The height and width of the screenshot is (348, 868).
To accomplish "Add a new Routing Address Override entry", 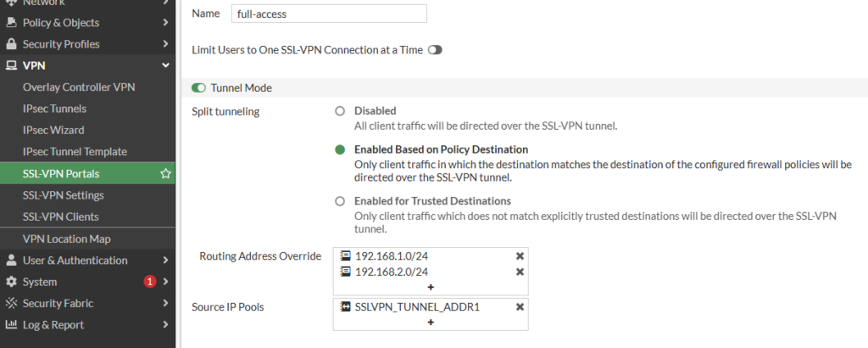I will click(431, 287).
